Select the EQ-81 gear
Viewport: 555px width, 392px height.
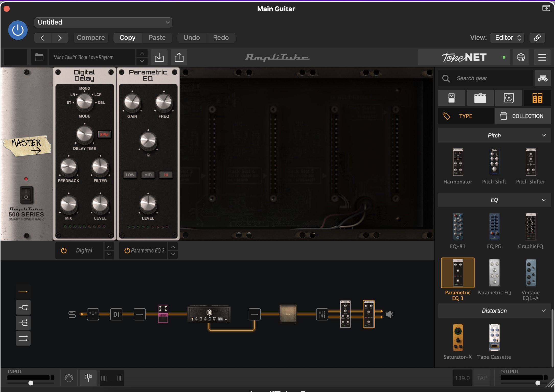(458, 231)
